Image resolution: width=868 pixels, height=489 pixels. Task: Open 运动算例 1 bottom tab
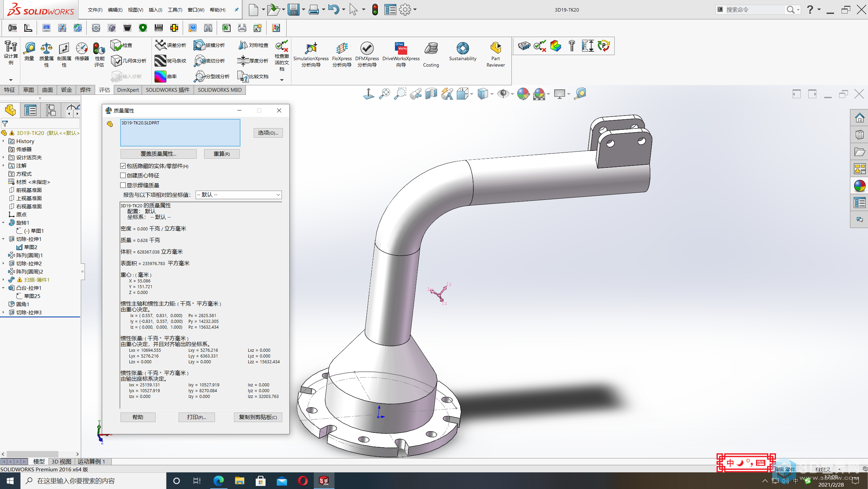point(91,461)
